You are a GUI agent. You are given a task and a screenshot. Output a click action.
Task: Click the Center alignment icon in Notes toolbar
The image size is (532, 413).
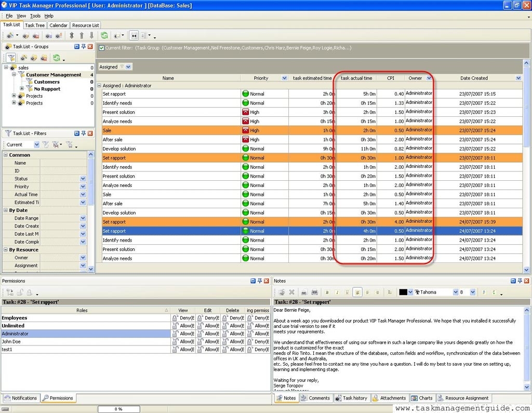tap(367, 292)
